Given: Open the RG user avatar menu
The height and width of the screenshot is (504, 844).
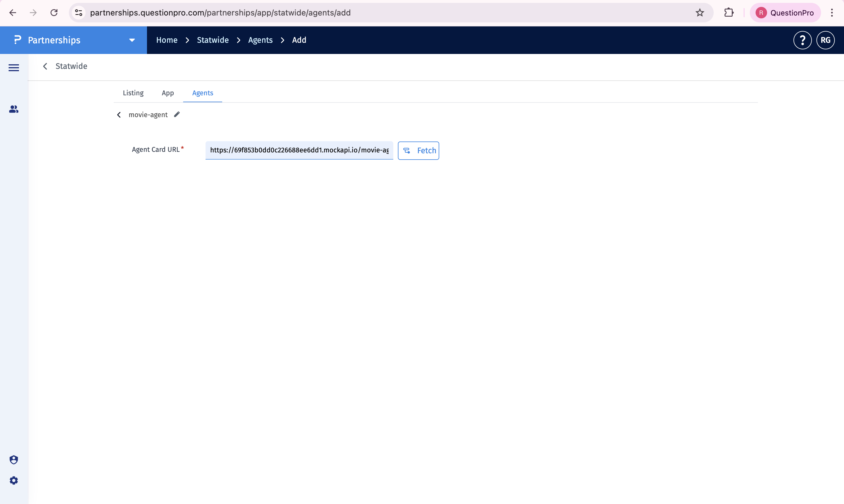Looking at the screenshot, I should (825, 40).
